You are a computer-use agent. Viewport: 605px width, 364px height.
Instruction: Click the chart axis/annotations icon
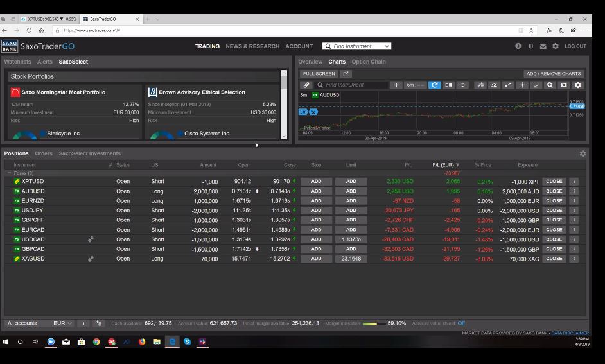pyautogui.click(x=536, y=85)
